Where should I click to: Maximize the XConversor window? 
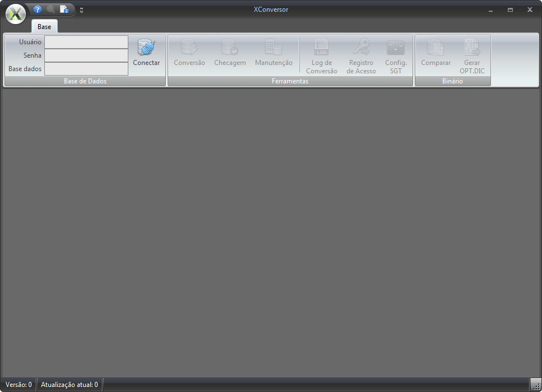tap(510, 10)
